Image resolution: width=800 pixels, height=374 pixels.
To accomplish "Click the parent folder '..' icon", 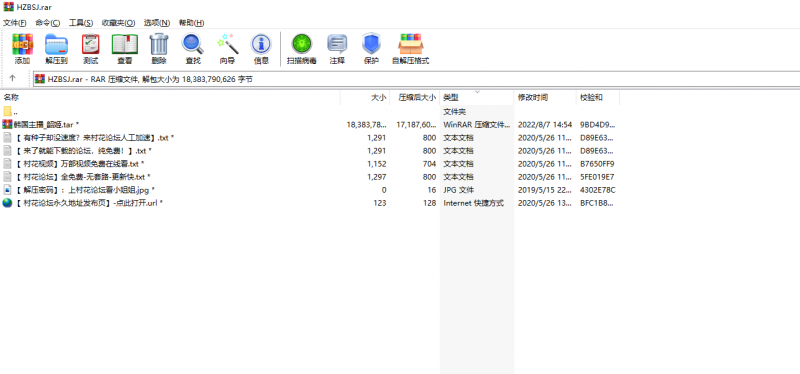I will point(7,111).
